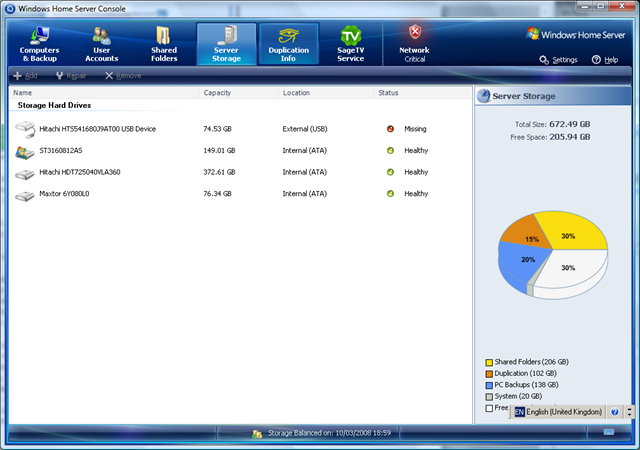Expand the language bar options arrow

point(629,411)
